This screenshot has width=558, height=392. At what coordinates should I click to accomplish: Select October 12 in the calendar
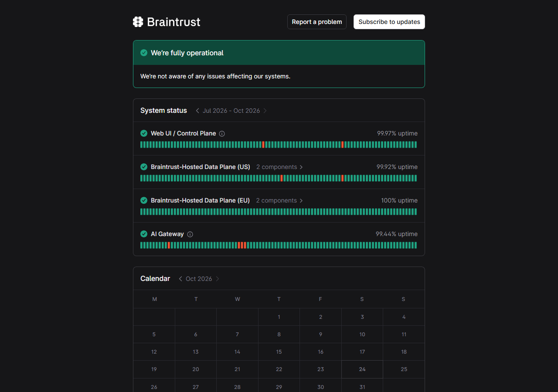coord(154,352)
